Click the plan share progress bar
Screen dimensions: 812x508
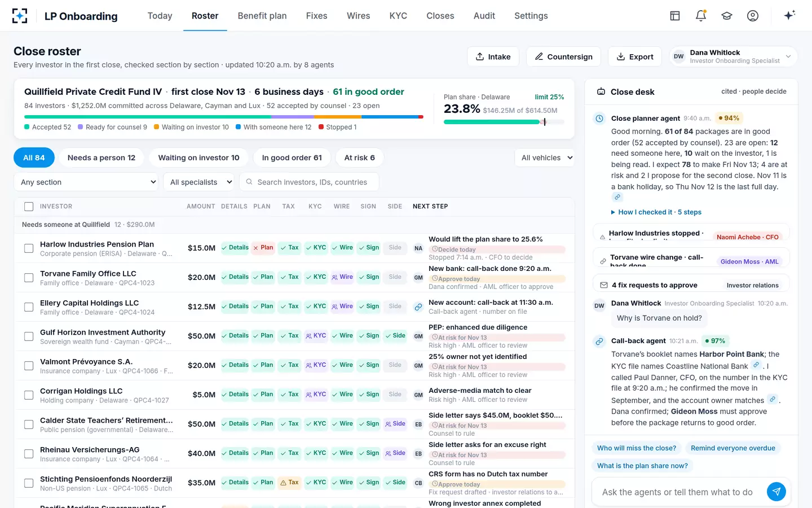[504, 122]
